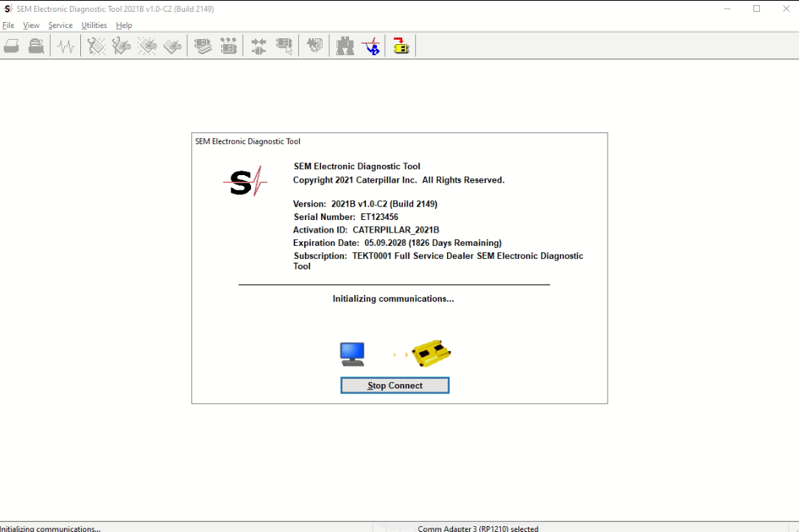Viewport: 799px width, 532px height.
Task: Click the blue computer monitor icon
Action: (x=352, y=355)
